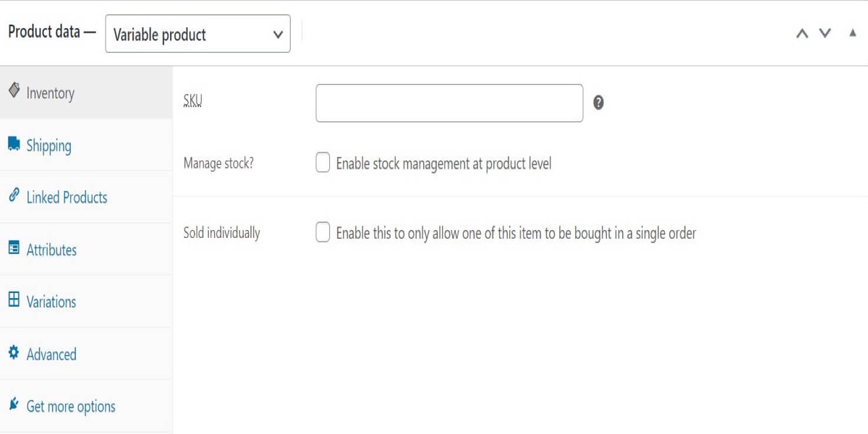
Task: Click the Attributes list icon
Action: point(14,248)
